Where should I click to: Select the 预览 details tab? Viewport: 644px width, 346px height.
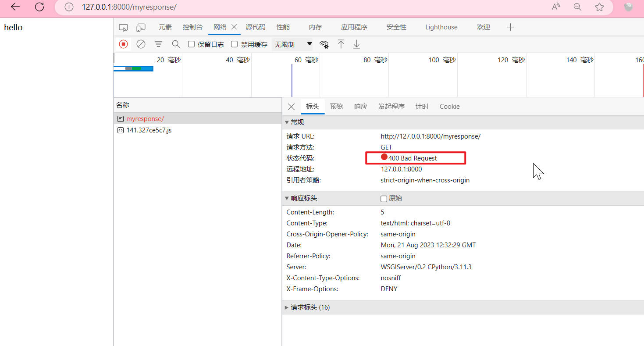337,107
